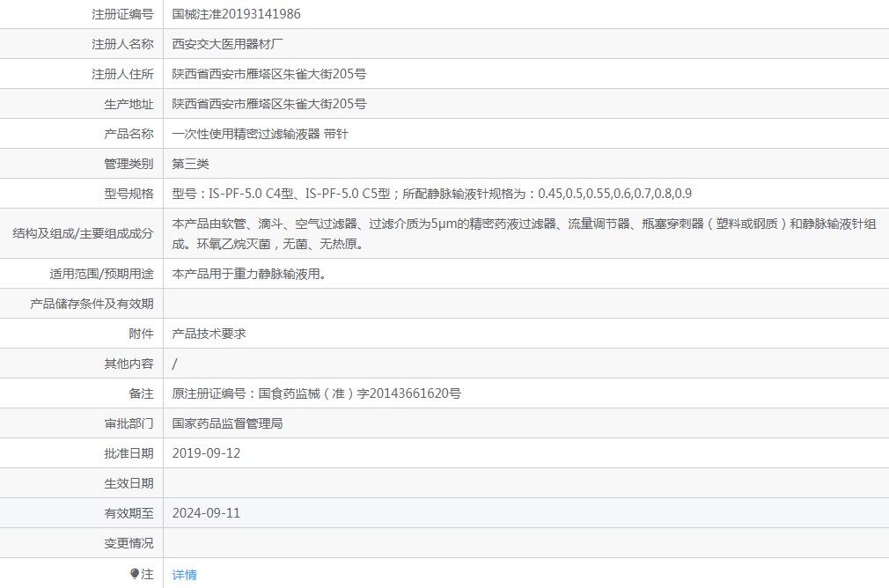Click intended use text 本产品用于重力静脉输液用
The width and height of the screenshot is (889, 588).
(249, 275)
